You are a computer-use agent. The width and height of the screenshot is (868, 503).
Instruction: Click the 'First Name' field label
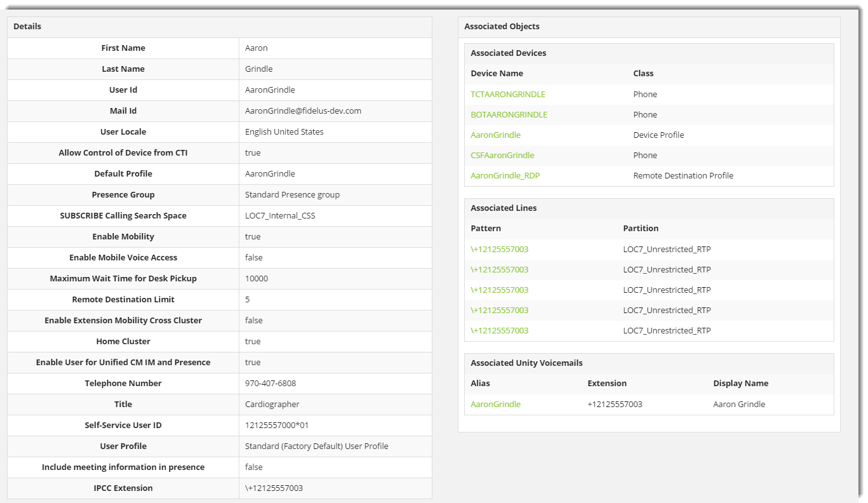(123, 48)
